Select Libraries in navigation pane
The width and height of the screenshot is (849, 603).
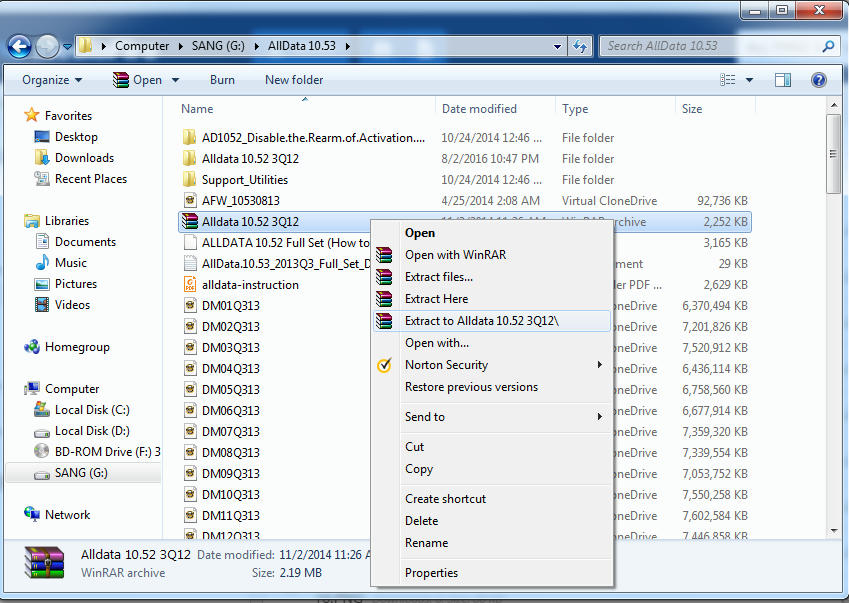click(56, 220)
